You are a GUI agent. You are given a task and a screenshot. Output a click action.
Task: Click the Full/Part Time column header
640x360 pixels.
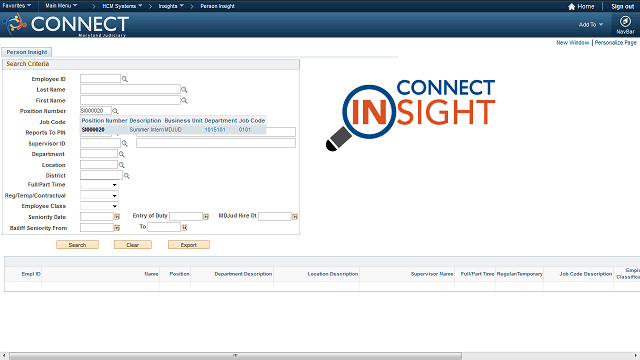coord(477,274)
